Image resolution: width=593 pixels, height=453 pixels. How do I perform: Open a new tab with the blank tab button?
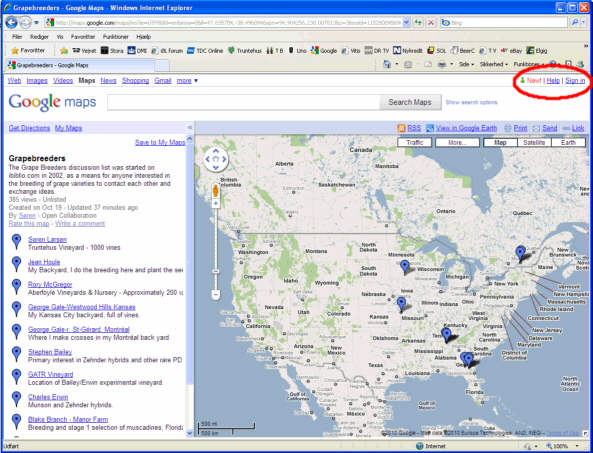coord(163,65)
